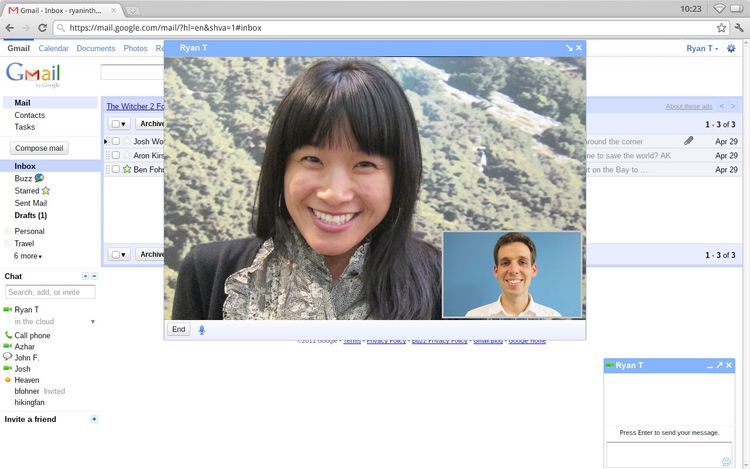Select the Ben Fohner email checkbox
This screenshot has width=750, height=469.
116,170
